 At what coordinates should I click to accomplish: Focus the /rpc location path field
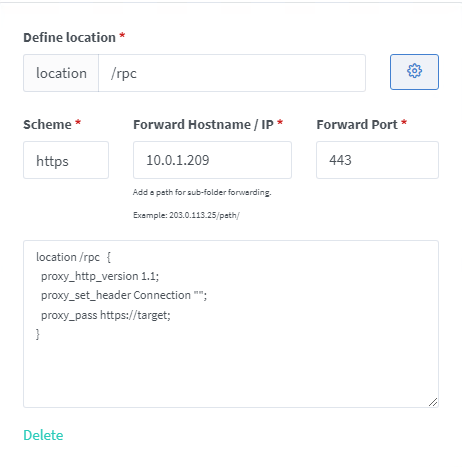[232, 73]
